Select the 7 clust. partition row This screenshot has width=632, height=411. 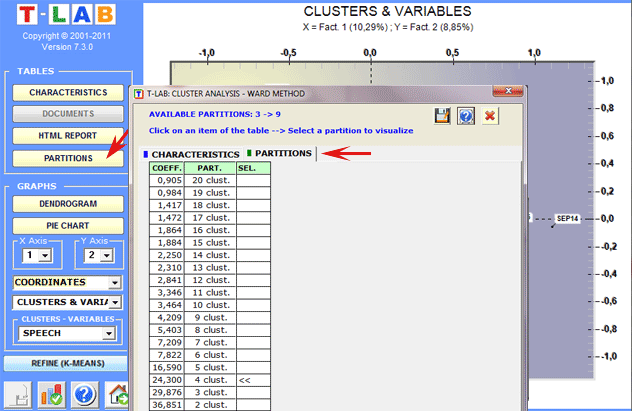[x=210, y=343]
